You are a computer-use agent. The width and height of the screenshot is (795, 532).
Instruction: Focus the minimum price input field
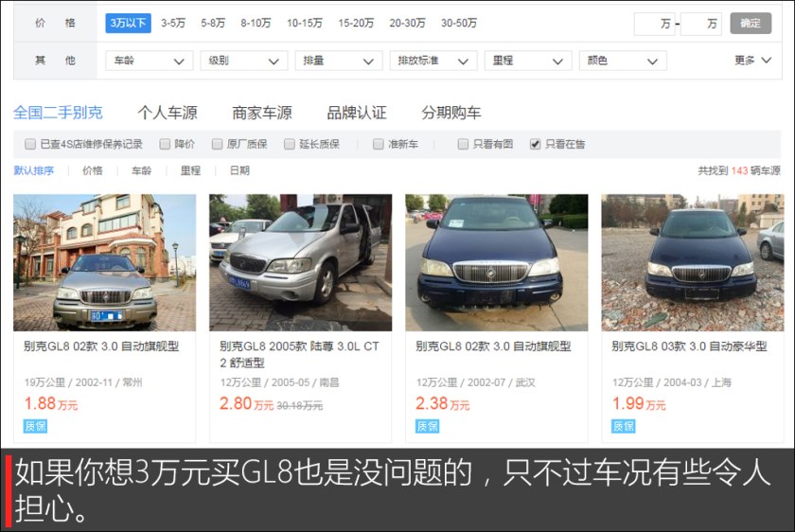[654, 24]
